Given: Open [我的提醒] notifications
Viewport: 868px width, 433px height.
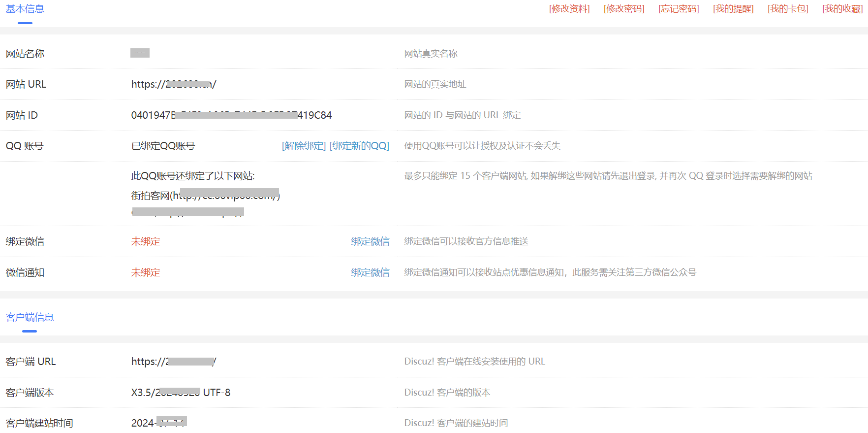Looking at the screenshot, I should coord(733,9).
